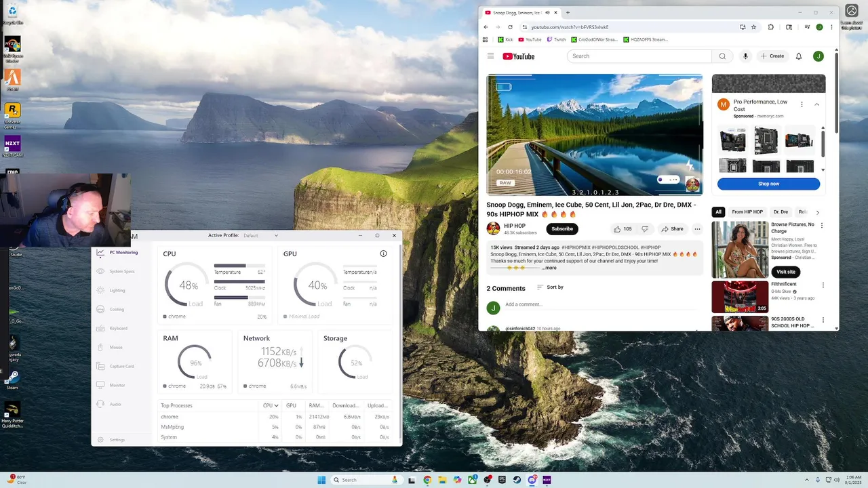Screen dimensions: 868x488
Task: Open the Pro Performance ad options menu
Action: (x=802, y=104)
